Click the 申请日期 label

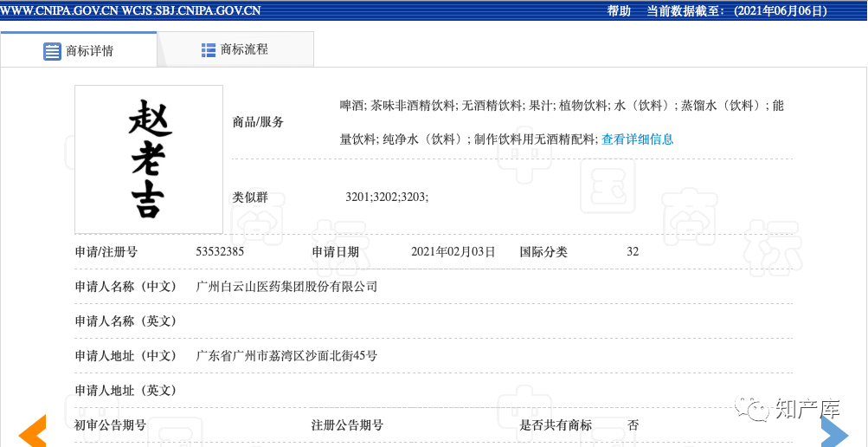pyautogui.click(x=335, y=252)
